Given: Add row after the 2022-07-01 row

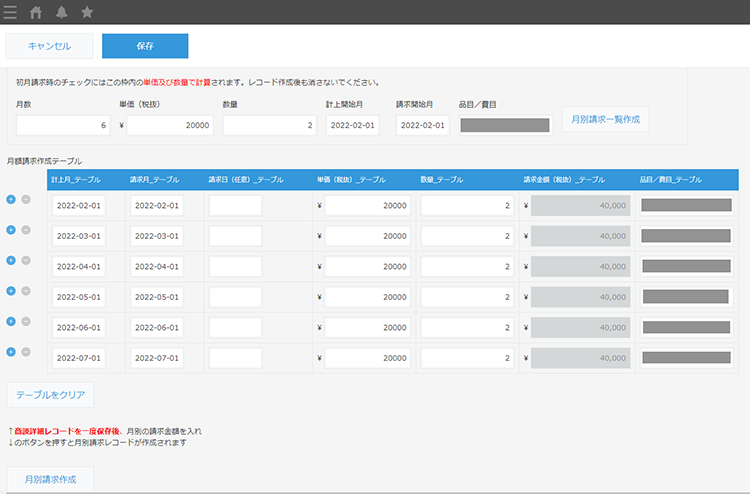Looking at the screenshot, I should [11, 352].
